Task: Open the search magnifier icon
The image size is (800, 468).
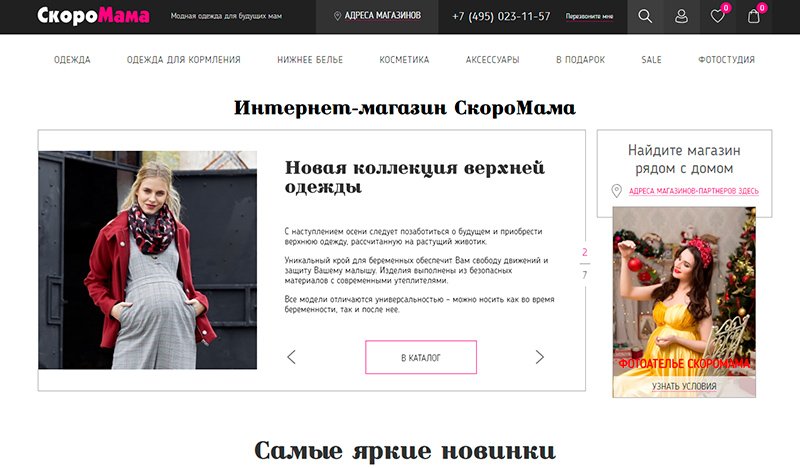Action: pyautogui.click(x=645, y=16)
